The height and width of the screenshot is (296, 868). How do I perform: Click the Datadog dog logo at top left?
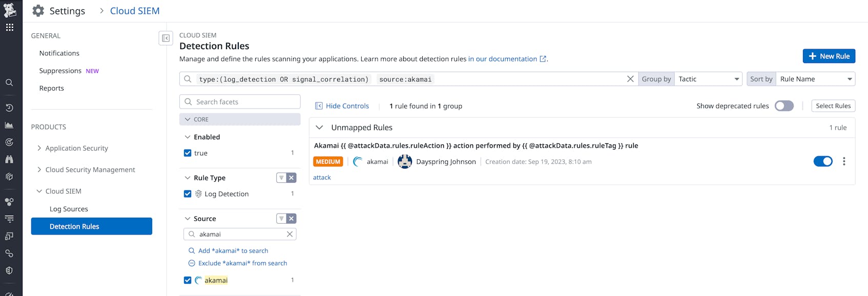(9, 9)
